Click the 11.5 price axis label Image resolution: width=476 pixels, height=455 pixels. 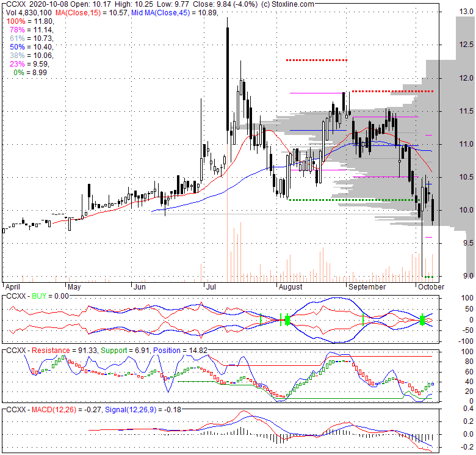pos(466,111)
